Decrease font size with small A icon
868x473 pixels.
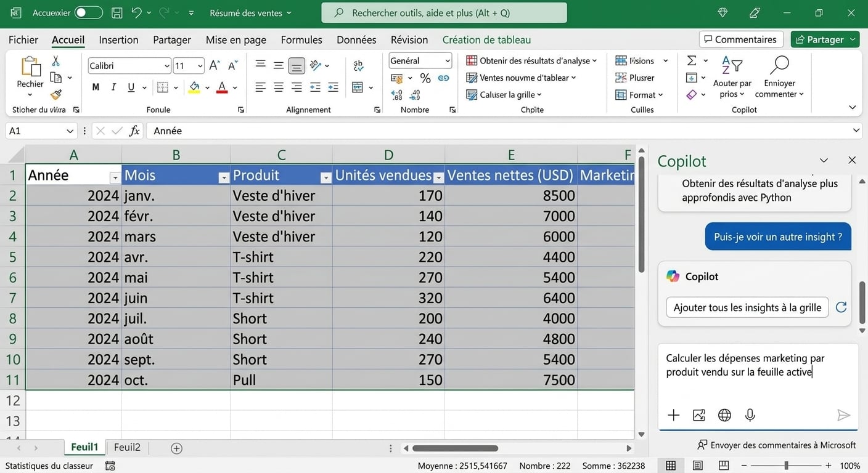tap(233, 65)
